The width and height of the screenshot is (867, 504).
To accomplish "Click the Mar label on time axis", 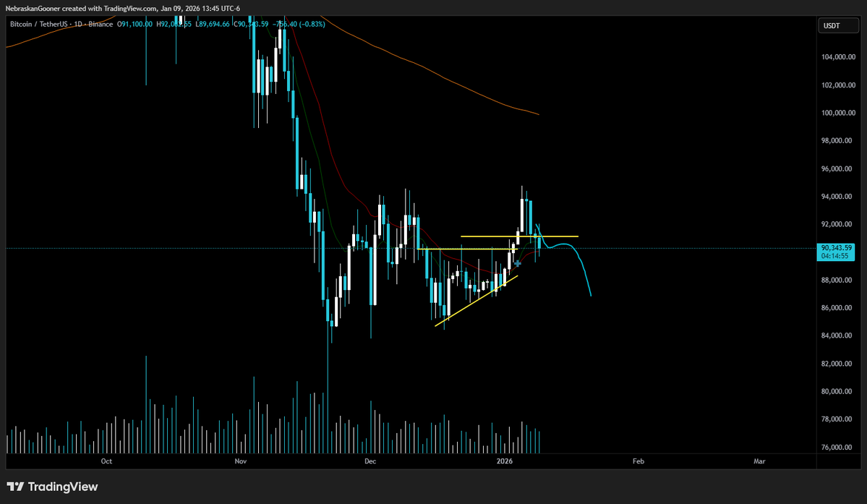I will pos(759,461).
